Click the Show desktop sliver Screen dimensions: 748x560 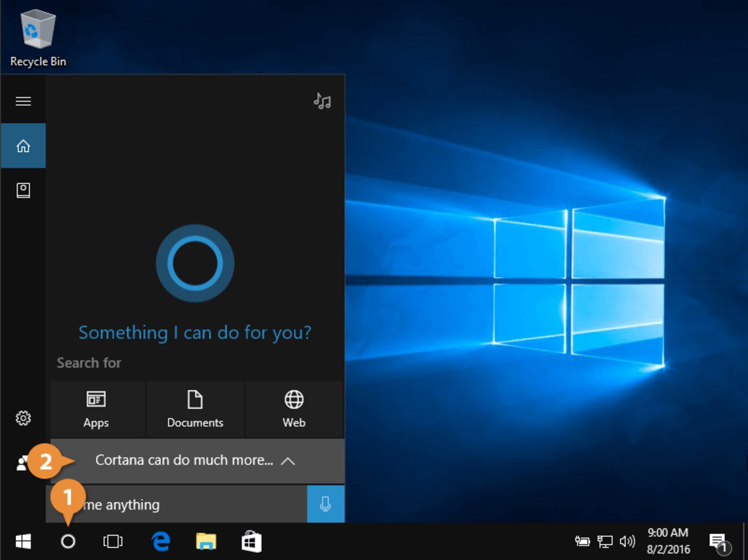(x=745, y=541)
